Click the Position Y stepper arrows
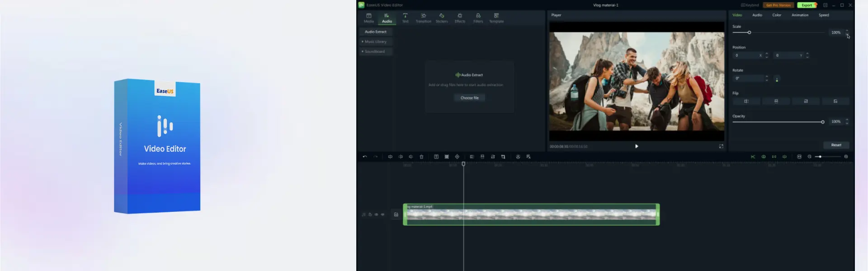Viewport: 868px width, 271px height. click(x=807, y=55)
